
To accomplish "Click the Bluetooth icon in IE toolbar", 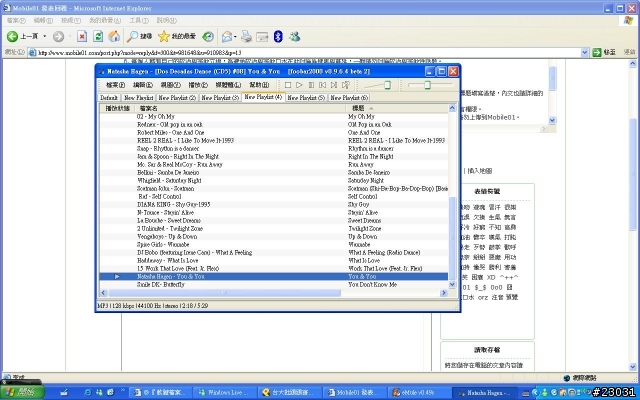I will click(x=278, y=36).
